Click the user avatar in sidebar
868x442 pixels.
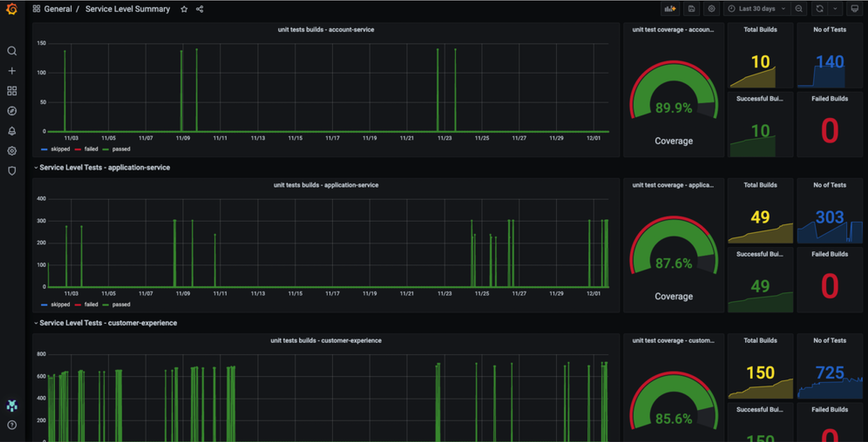(x=12, y=405)
